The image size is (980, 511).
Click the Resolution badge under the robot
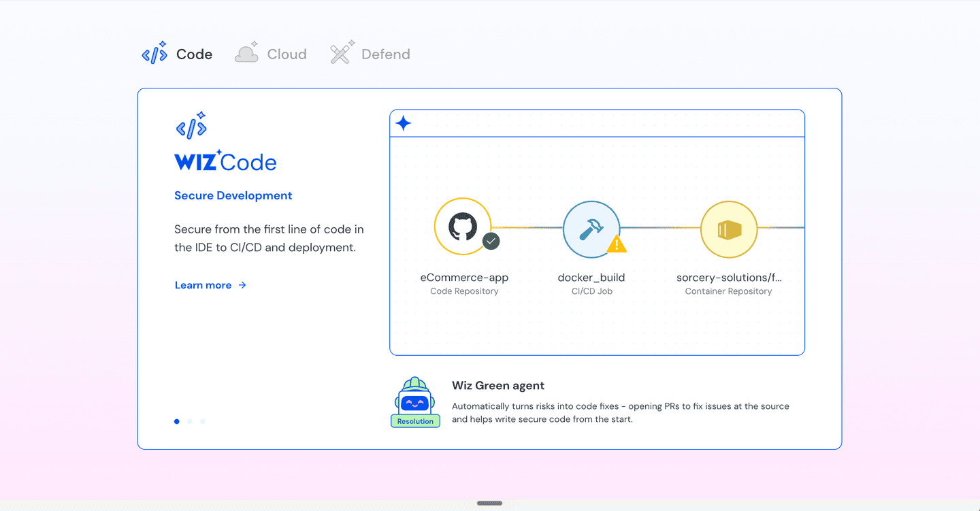(415, 421)
